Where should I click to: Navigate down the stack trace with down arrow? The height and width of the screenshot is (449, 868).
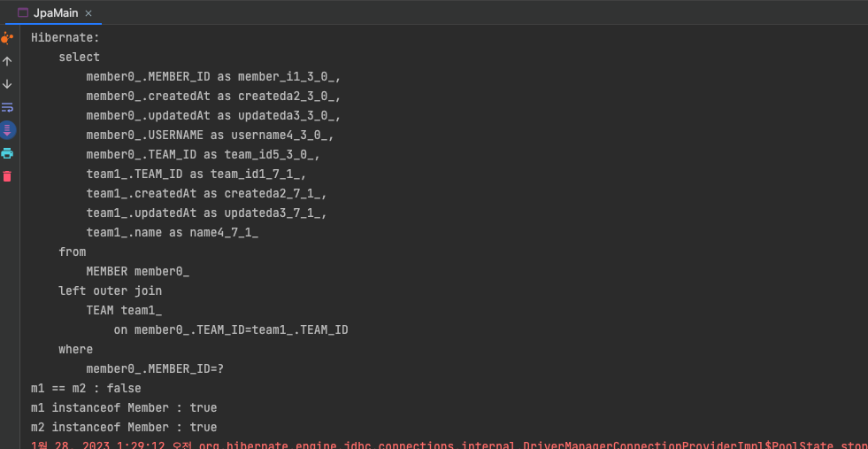point(7,84)
